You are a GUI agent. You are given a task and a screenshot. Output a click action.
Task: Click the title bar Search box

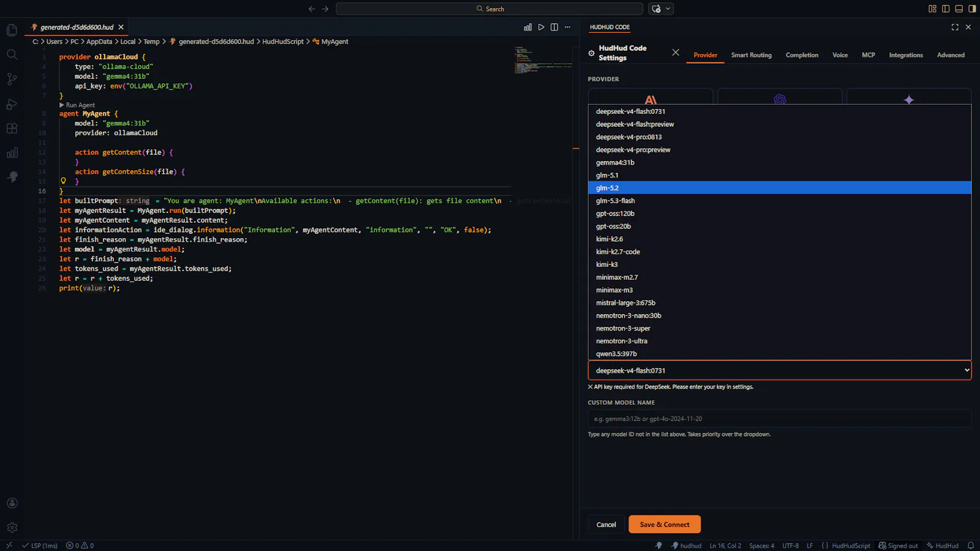[x=489, y=9]
